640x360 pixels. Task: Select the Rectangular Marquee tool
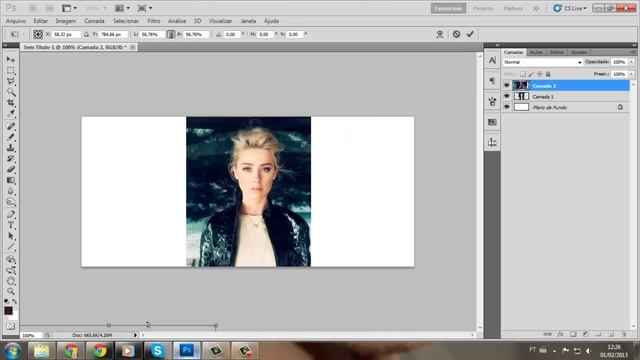[x=11, y=71]
